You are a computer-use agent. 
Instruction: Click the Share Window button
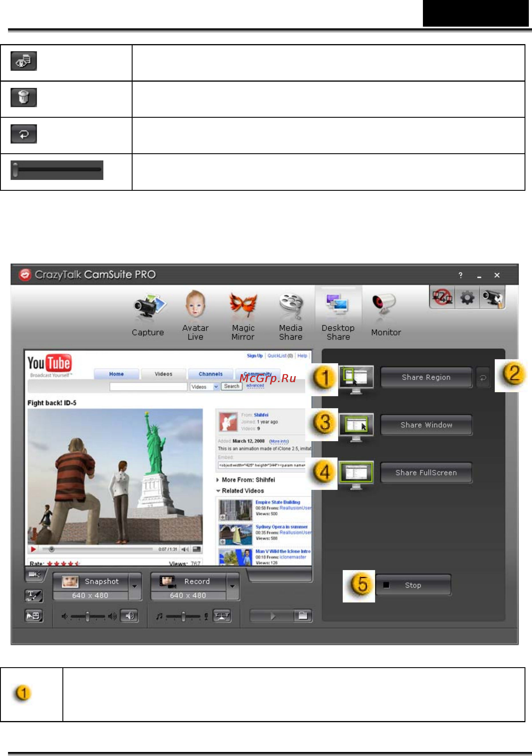(426, 425)
